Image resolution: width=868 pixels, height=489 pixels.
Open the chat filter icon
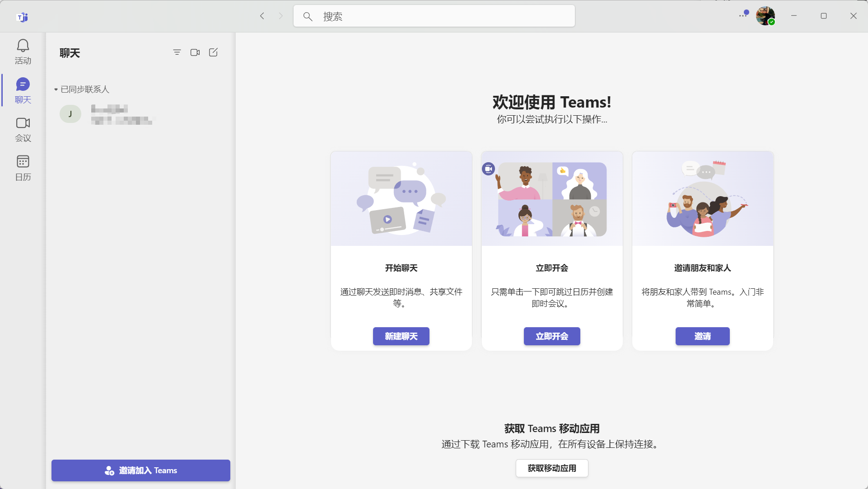click(177, 52)
